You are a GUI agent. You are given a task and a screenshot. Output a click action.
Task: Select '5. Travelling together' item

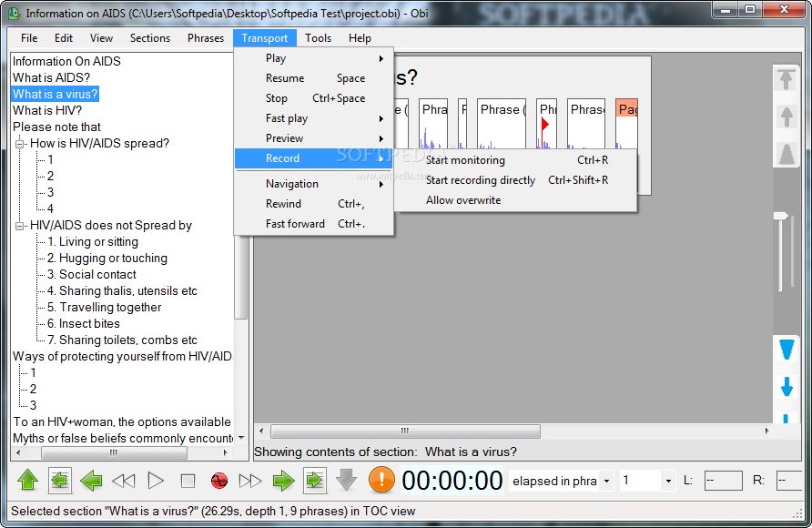click(x=104, y=308)
